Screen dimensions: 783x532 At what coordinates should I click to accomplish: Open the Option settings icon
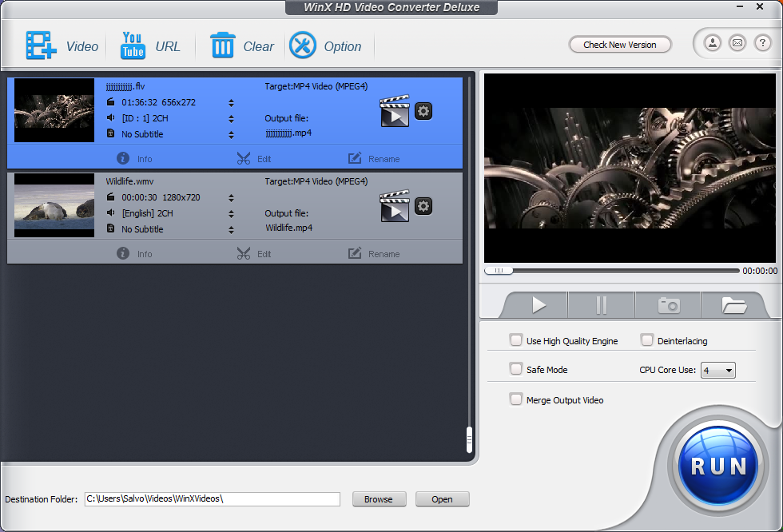point(303,45)
